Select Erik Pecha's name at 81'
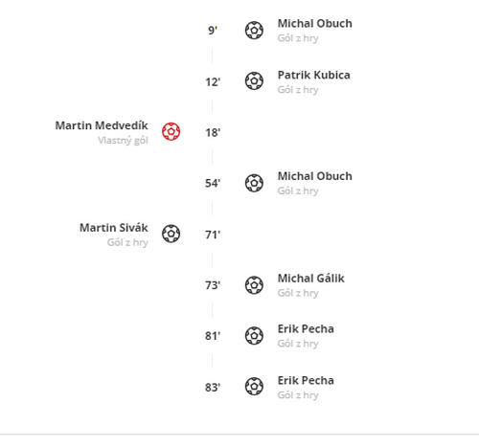The width and height of the screenshot is (479, 448). [306, 329]
